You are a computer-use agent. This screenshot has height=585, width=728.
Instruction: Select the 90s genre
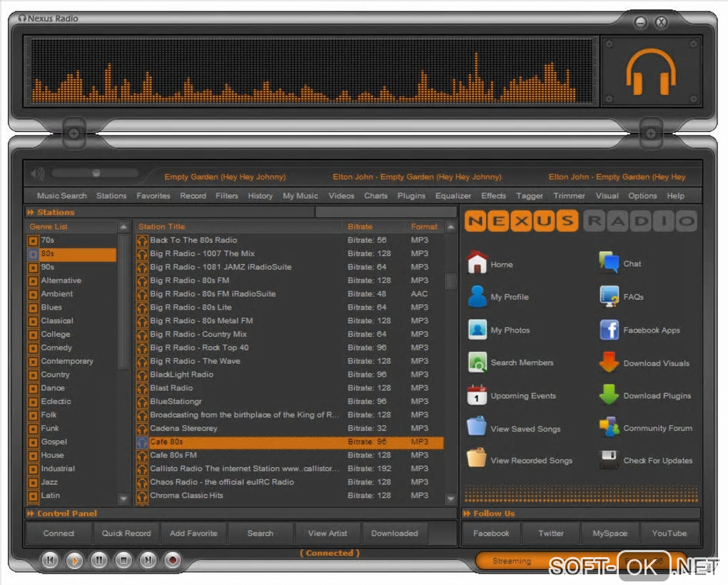tap(71, 268)
